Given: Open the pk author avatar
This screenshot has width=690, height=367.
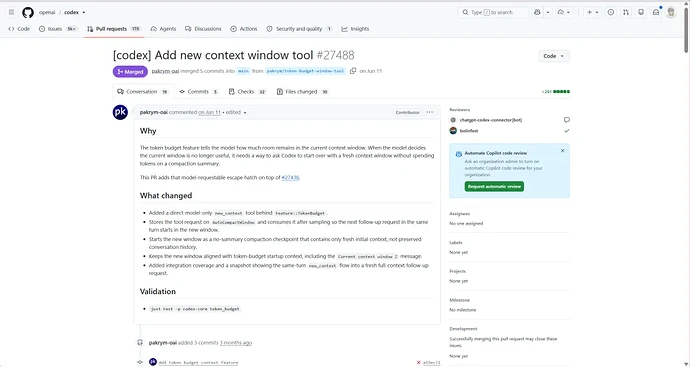Looking at the screenshot, I should click(120, 112).
